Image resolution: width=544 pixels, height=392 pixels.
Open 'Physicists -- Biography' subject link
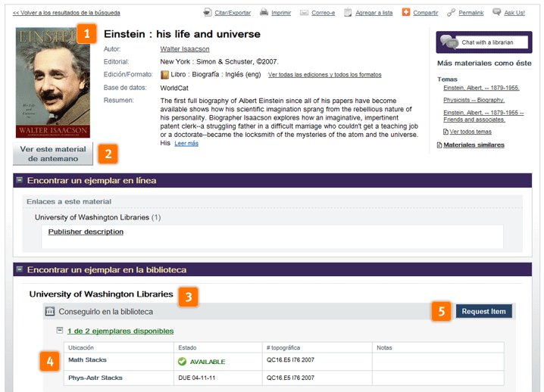click(x=474, y=100)
